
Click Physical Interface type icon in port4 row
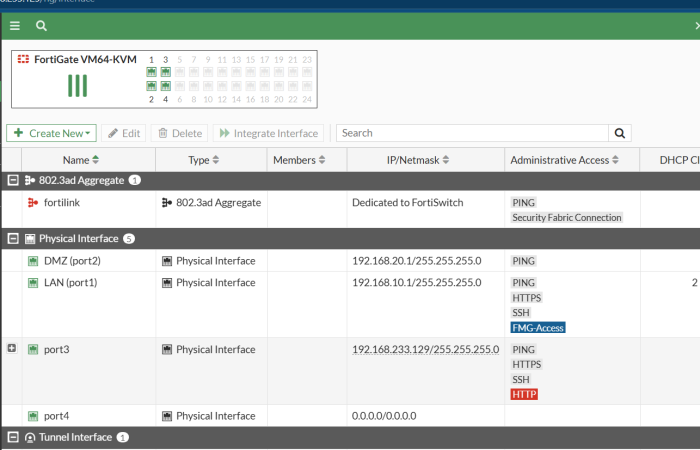point(167,416)
